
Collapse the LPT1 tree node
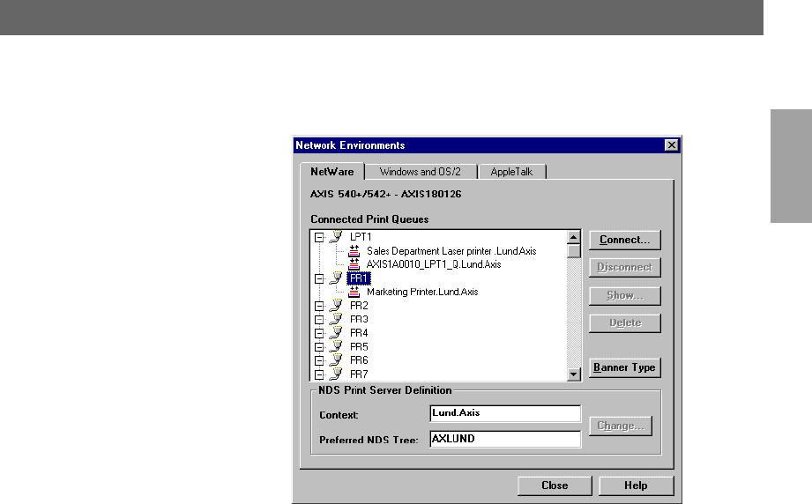[x=319, y=237]
